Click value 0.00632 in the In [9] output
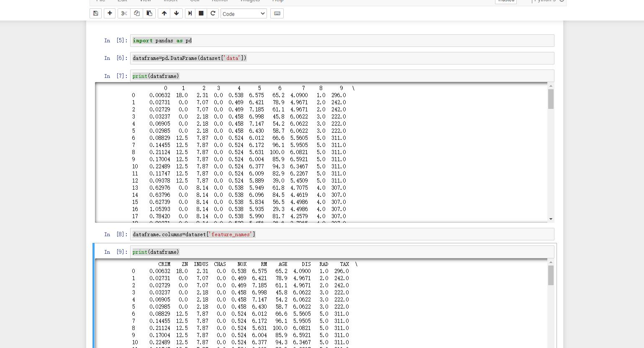Viewport: 644px width, 348px height. (x=160, y=271)
